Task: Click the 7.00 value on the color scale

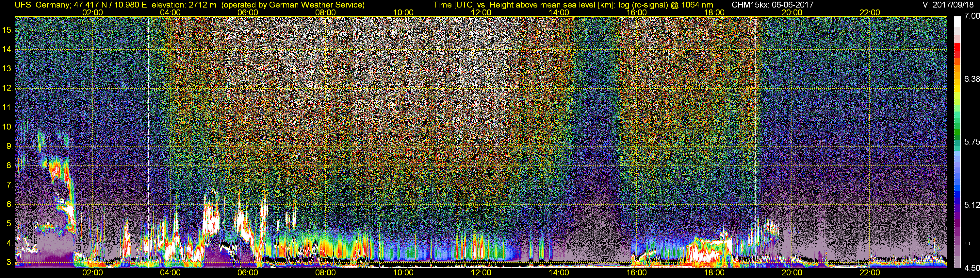Action: click(972, 16)
